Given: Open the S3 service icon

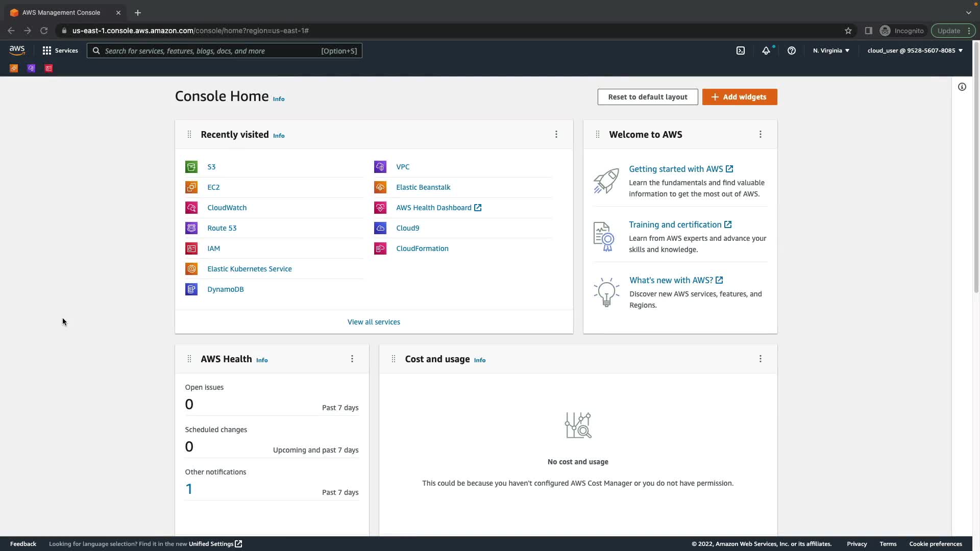Looking at the screenshot, I should coord(191,167).
